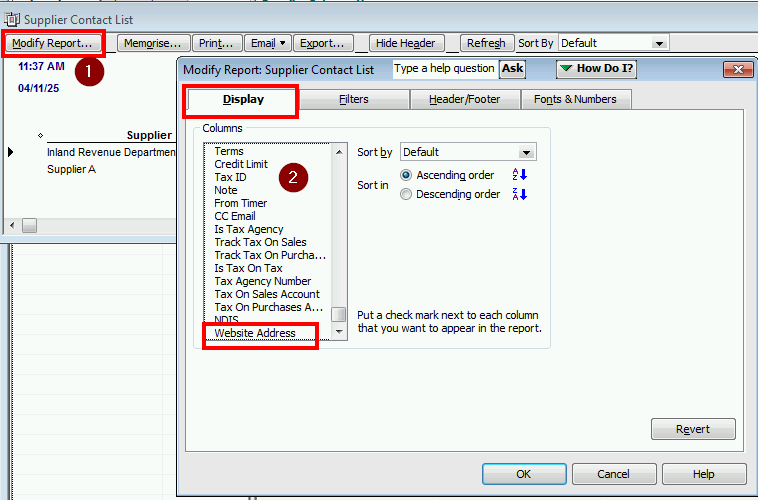The image size is (758, 500).
Task: Select Website Address in columns list
Action: click(x=255, y=333)
